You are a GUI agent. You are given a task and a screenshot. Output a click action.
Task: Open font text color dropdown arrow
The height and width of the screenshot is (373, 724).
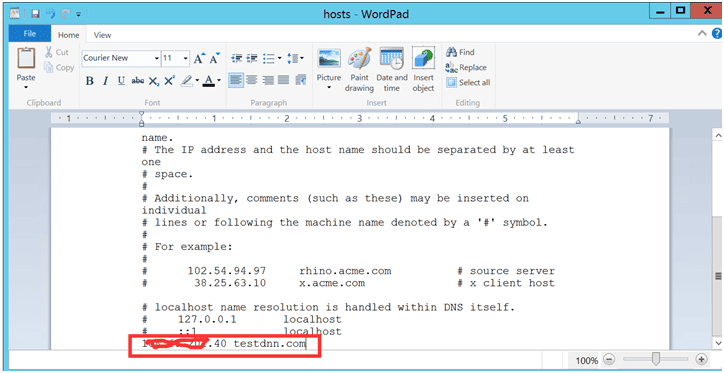coord(219,81)
